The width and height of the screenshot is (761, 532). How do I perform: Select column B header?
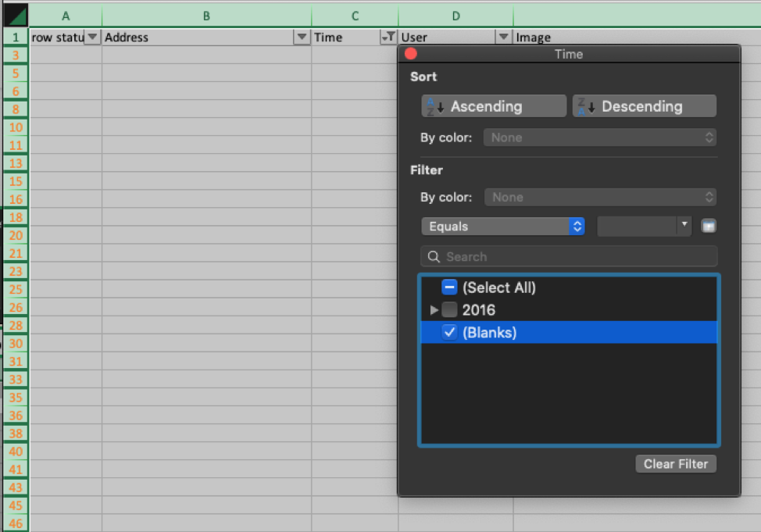pos(207,16)
